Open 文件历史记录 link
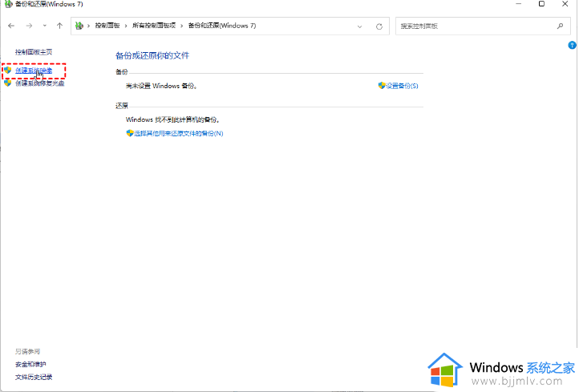Viewport: 579px width, 392px height. click(34, 378)
